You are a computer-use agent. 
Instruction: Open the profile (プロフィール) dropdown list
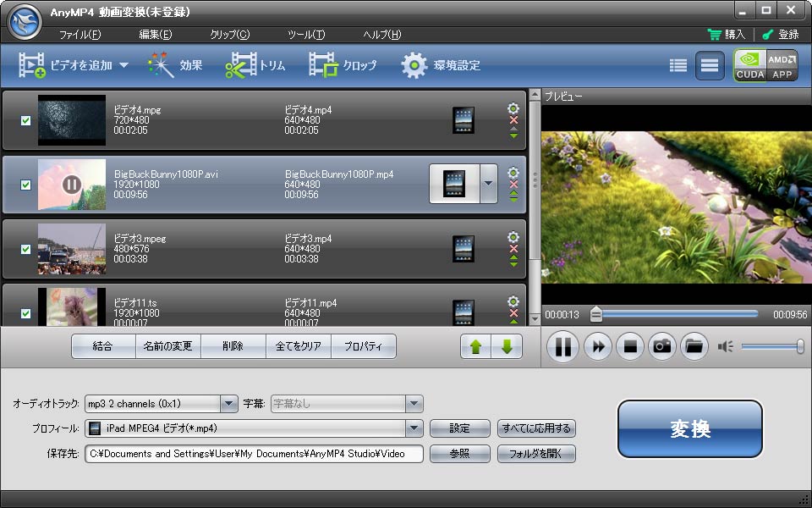tap(414, 428)
